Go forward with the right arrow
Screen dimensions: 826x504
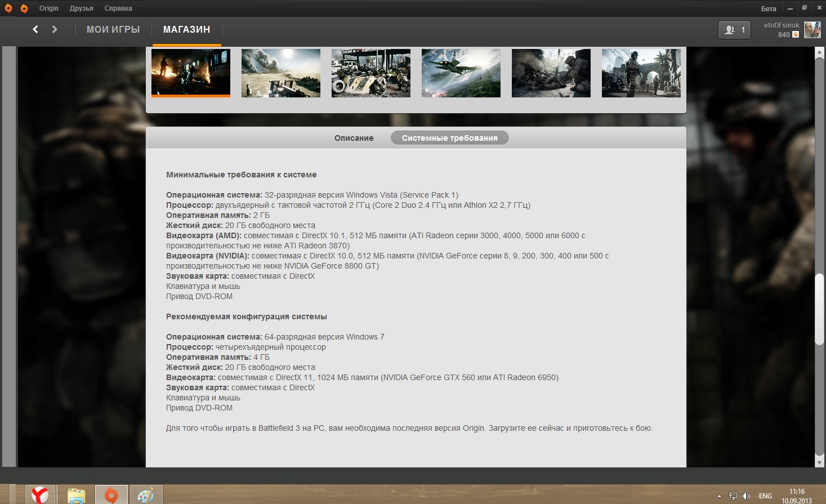click(x=55, y=29)
